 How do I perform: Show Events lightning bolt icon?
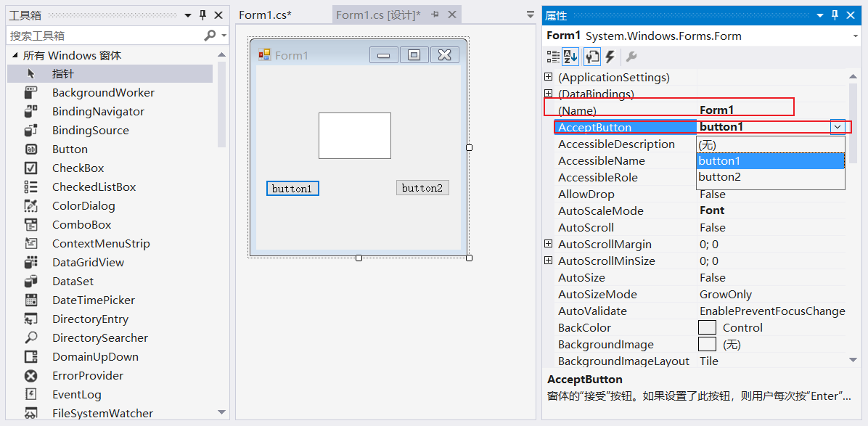point(610,57)
